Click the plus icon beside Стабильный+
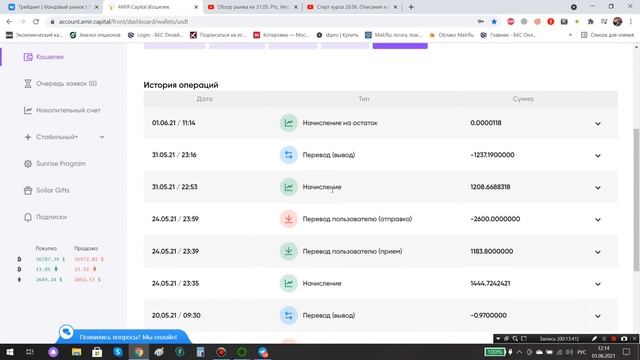Screen dimensions: 640x360 pos(28,137)
